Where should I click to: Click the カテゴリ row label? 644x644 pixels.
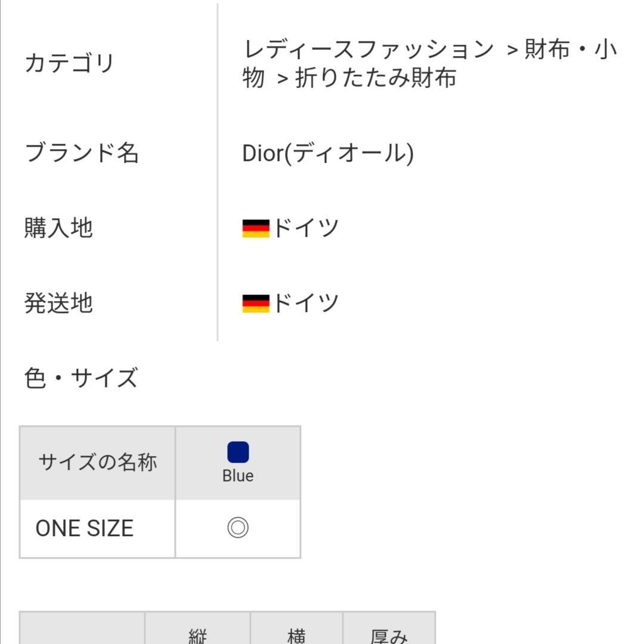[x=69, y=63]
